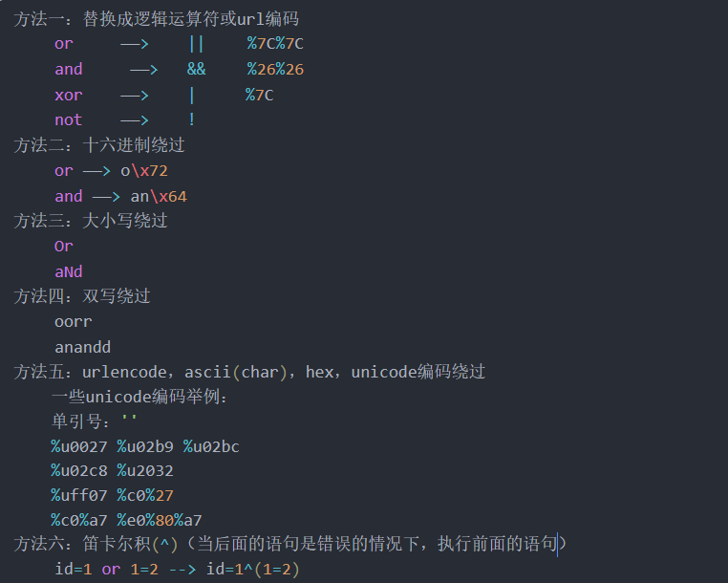Image resolution: width=728 pixels, height=583 pixels.
Task: Click the an\x64 hex bypass text
Action: (x=159, y=196)
